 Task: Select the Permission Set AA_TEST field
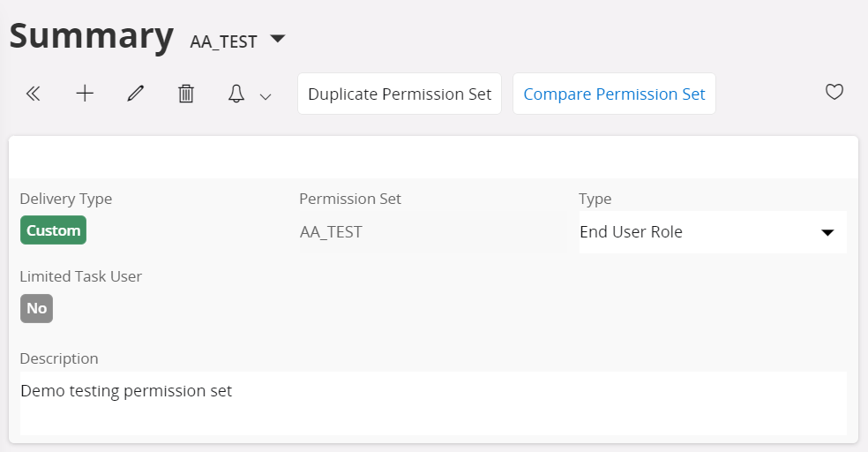(x=432, y=232)
